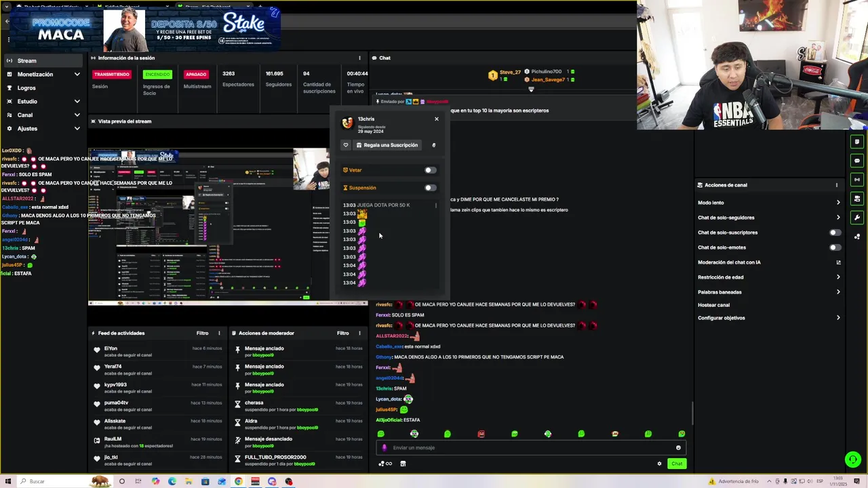Select Stream in the left menu
868x488 pixels.
pos(43,61)
